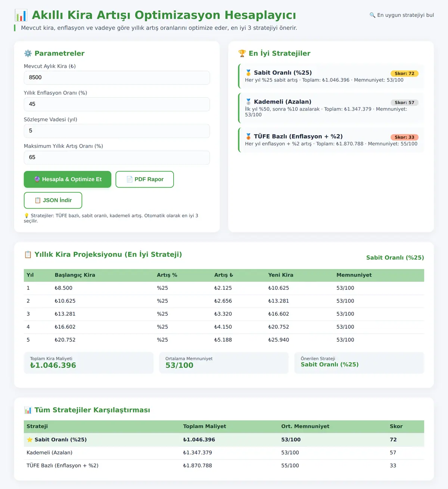Viewport: 448px width, 489px height.
Task: Click the clipboard icon beside Yıllık Kira Projeksiyonu
Action: pyautogui.click(x=28, y=255)
